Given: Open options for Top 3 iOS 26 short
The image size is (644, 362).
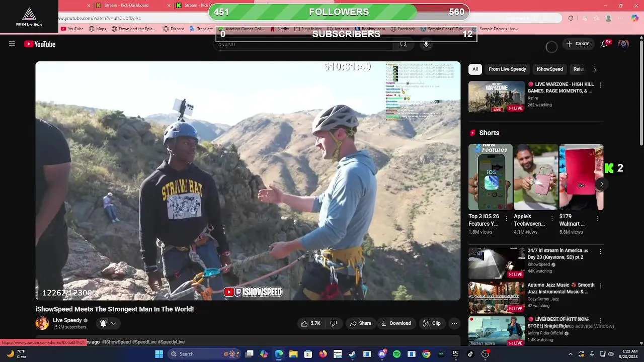Looking at the screenshot, I should tap(507, 219).
